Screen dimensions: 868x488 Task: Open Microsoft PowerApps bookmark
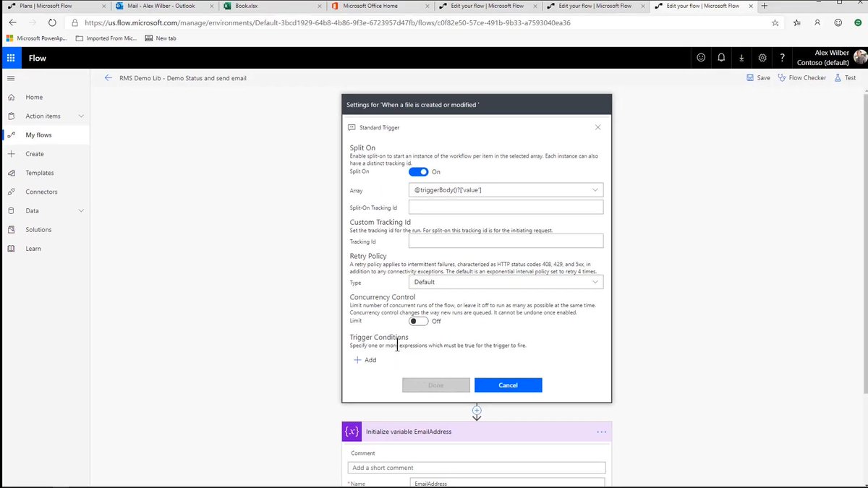click(x=36, y=38)
